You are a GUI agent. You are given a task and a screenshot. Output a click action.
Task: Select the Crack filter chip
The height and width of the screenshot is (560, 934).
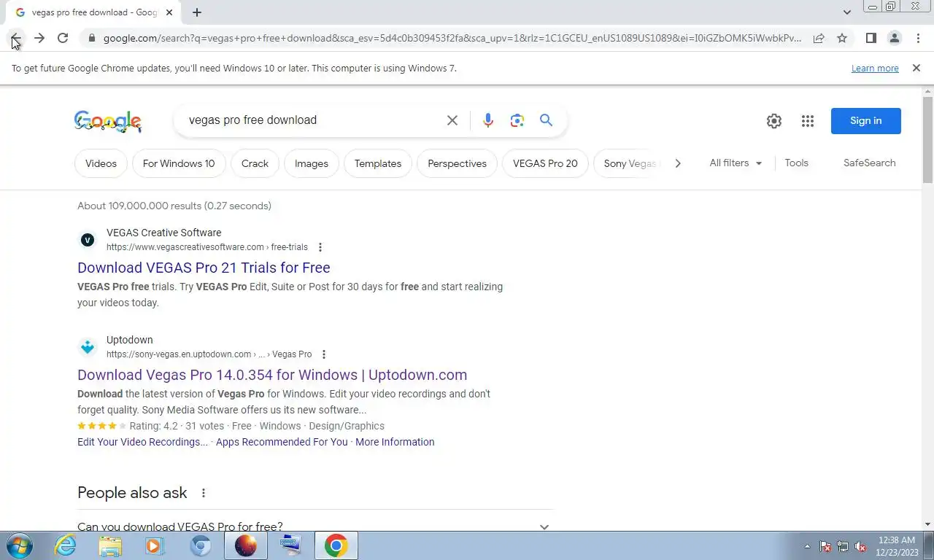[255, 163]
